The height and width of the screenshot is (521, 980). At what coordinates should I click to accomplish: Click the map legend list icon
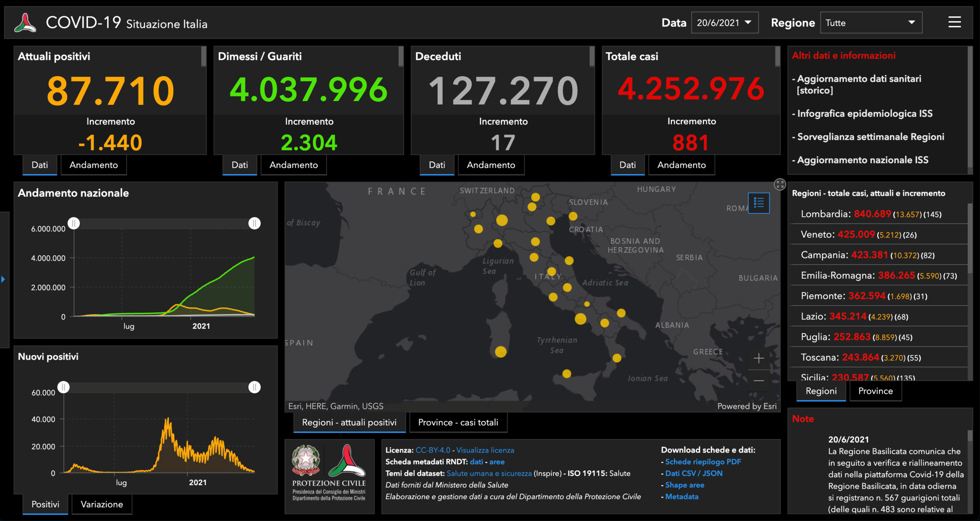coord(758,203)
